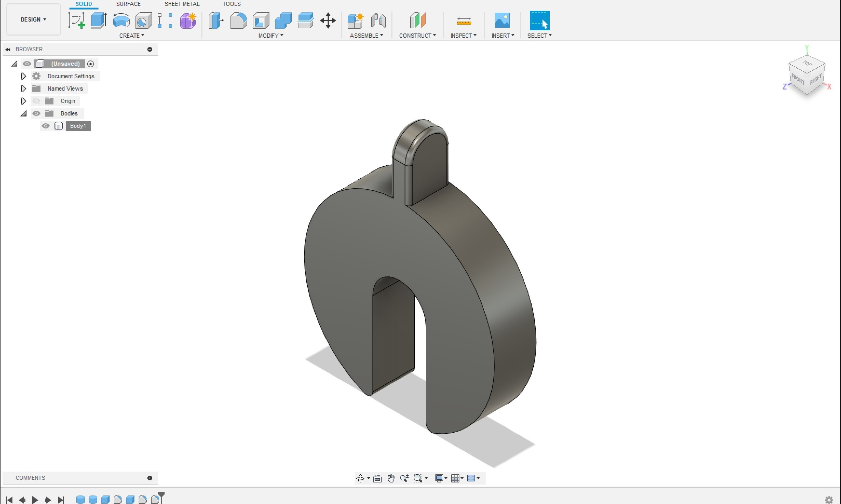Select the Shell tool
Screen dimensions: 841x504
point(261,21)
